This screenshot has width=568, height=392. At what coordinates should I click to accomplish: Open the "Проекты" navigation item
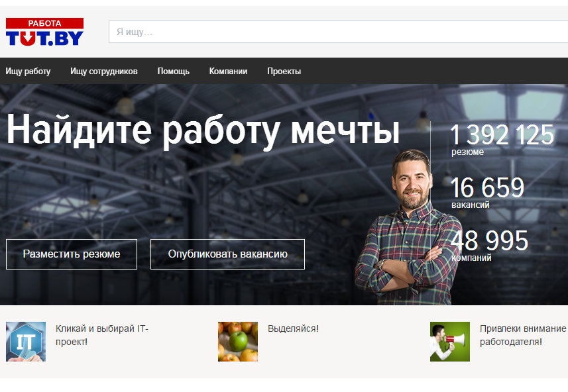tap(284, 72)
